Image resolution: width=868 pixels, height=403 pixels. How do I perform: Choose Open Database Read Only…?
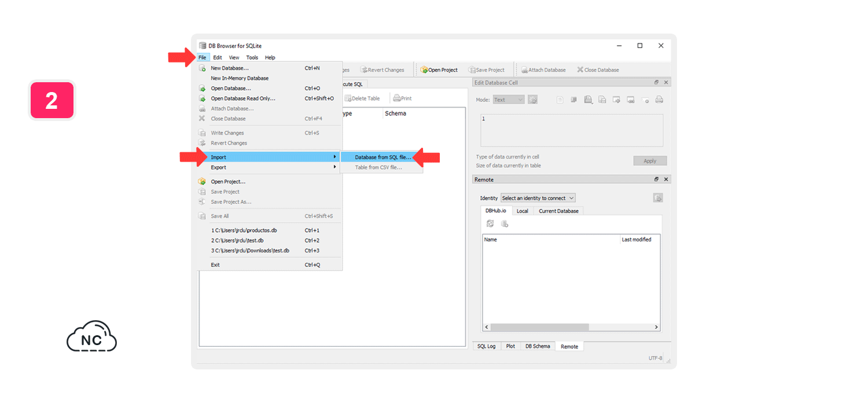point(270,98)
